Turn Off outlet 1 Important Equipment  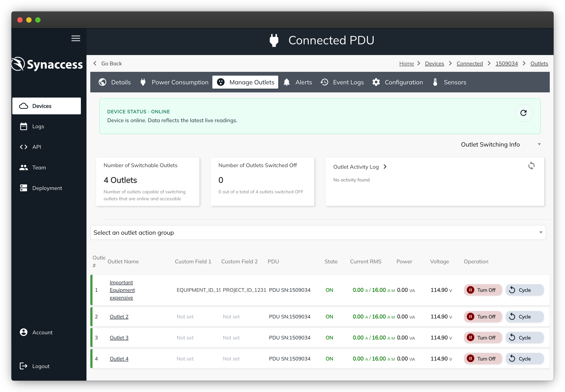482,290
